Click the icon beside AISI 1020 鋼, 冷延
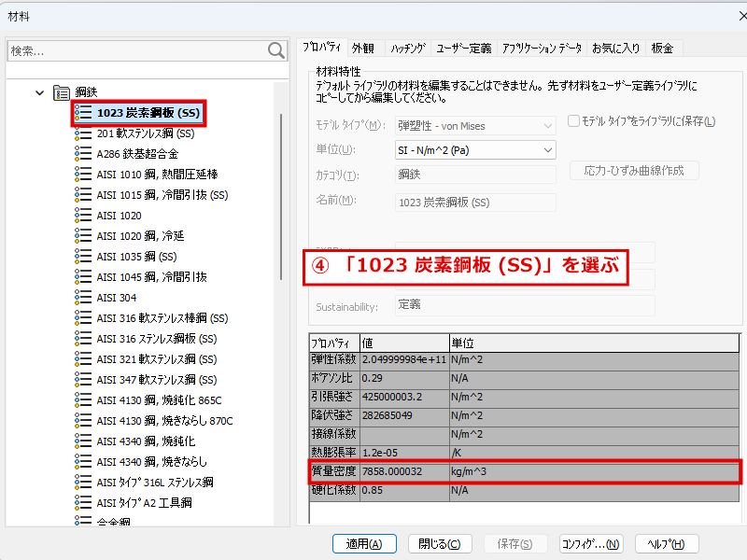 coord(83,236)
